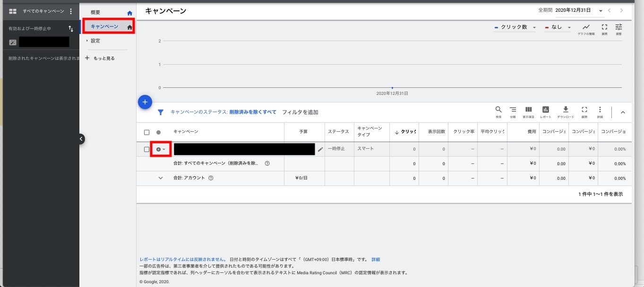Open the paused status dropdown on campaign row

(x=161, y=149)
